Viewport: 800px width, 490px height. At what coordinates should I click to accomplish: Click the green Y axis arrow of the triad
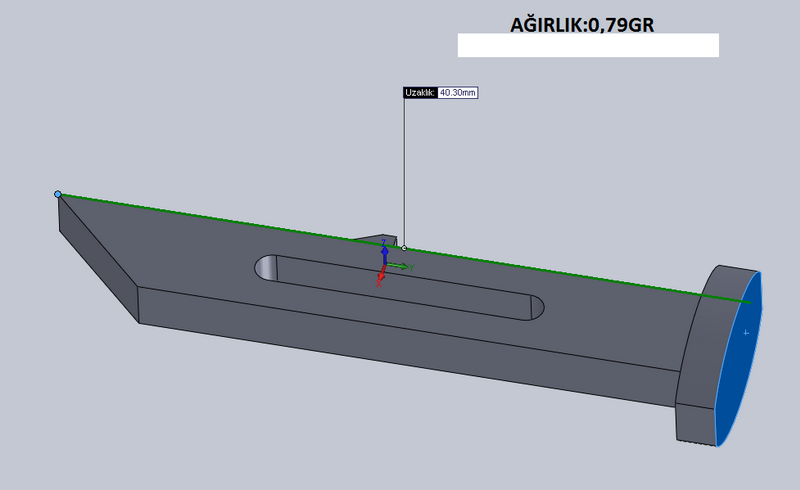pyautogui.click(x=403, y=266)
